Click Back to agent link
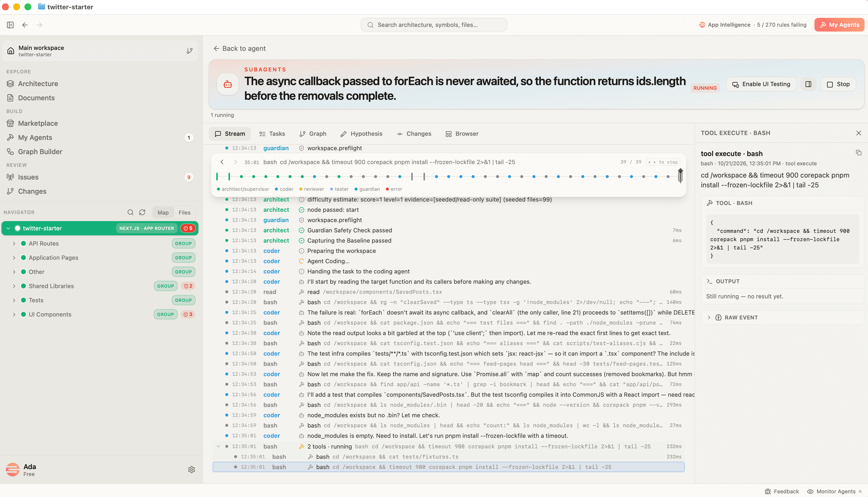Viewport: 868px width, 497px height. 239,48
